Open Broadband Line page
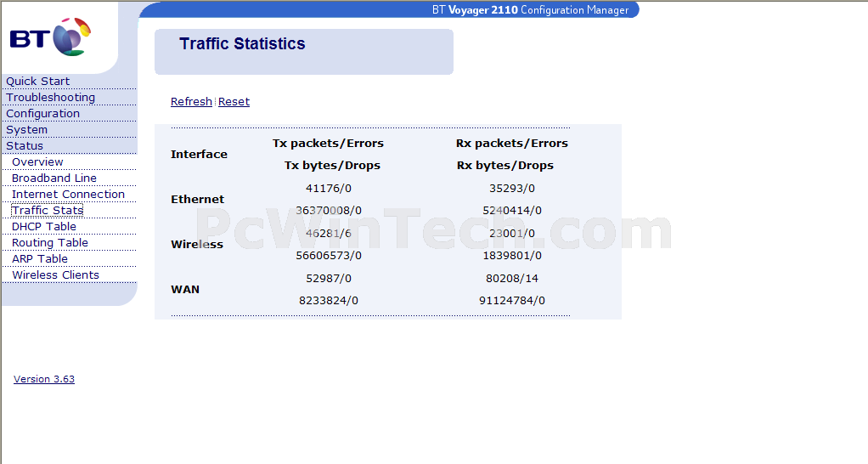This screenshot has height=464, width=868. tap(54, 178)
